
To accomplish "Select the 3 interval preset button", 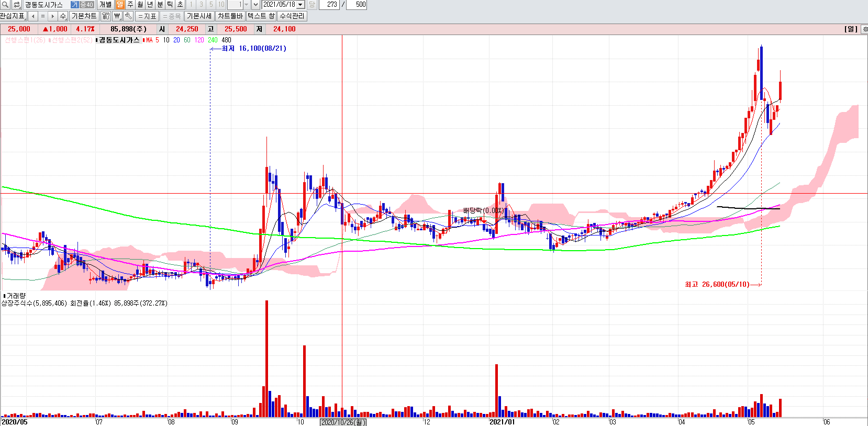I will coord(201,5).
